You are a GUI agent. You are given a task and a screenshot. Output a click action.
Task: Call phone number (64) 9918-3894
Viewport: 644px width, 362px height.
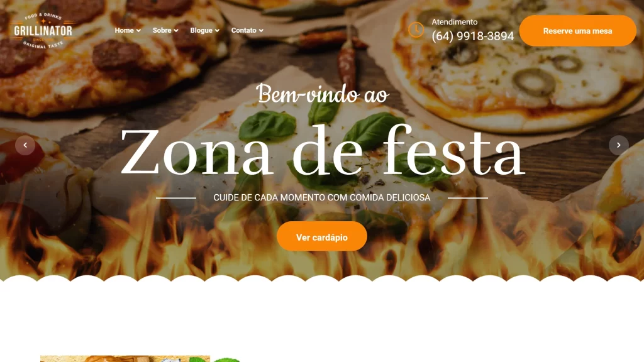(x=473, y=36)
